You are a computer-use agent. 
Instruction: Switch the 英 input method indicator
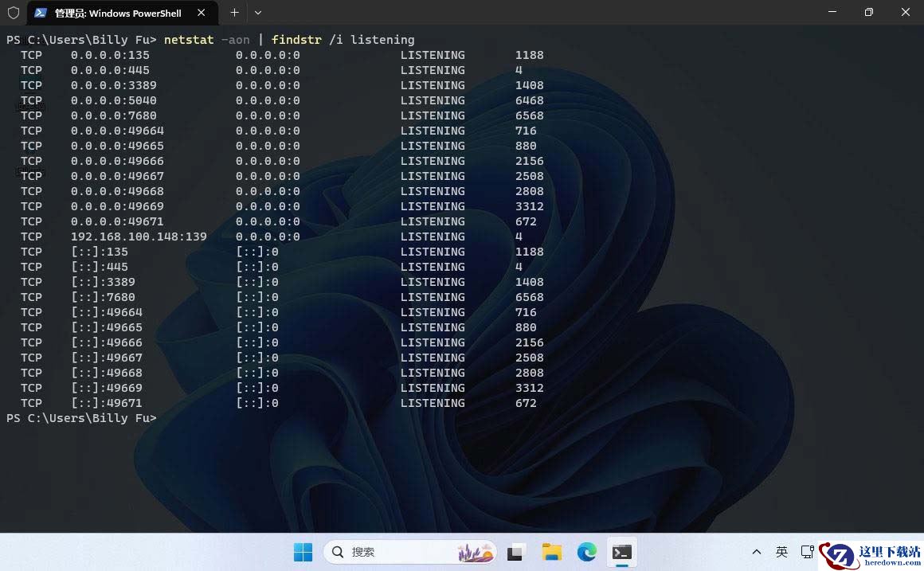(781, 552)
